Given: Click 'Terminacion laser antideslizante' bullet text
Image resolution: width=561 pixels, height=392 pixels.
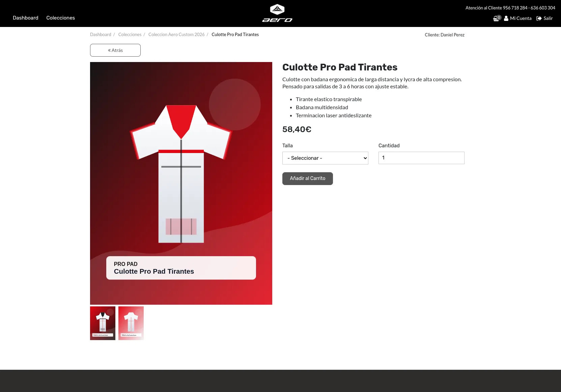Looking at the screenshot, I should point(334,115).
